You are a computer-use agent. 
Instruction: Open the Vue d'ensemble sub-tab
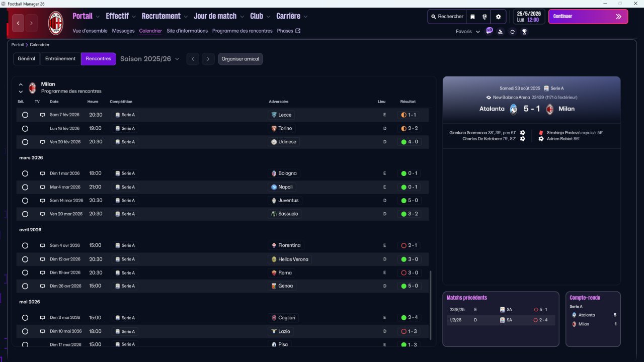coord(90,31)
